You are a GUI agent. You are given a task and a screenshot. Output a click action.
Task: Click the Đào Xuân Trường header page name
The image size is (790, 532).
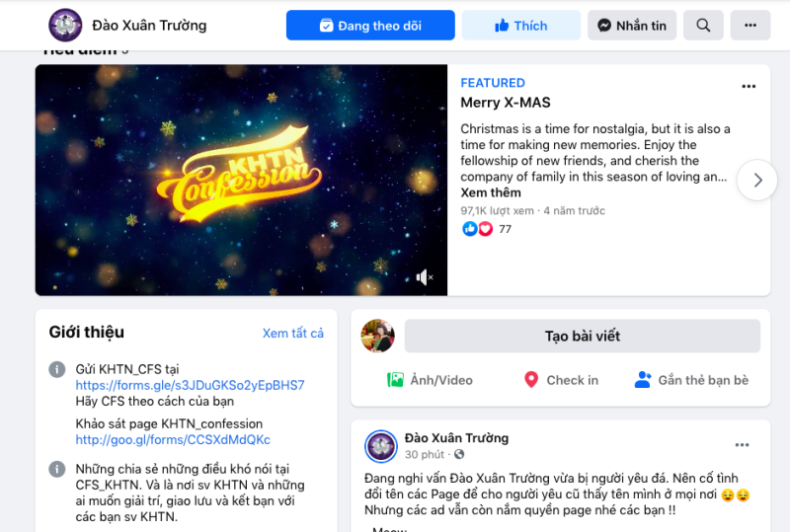coord(149,26)
